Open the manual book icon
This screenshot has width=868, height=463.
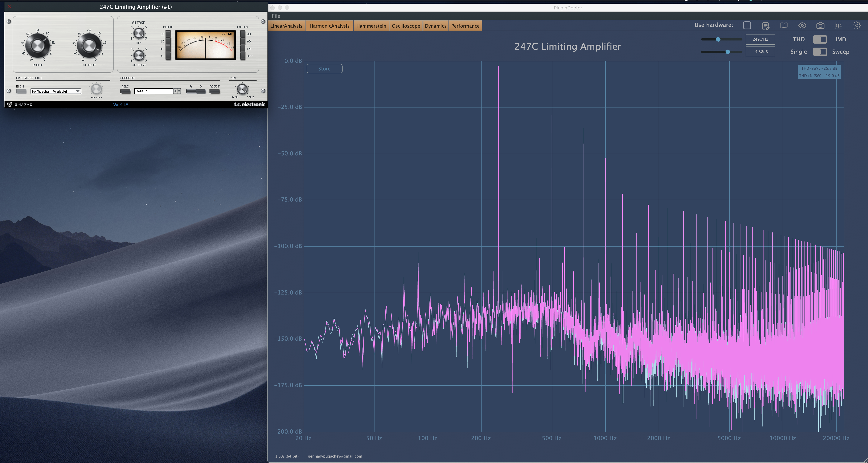pyautogui.click(x=784, y=26)
